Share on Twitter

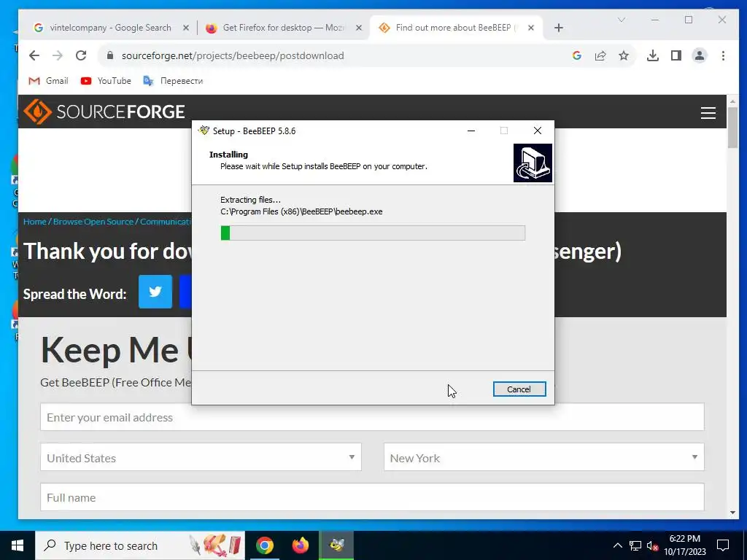click(155, 292)
